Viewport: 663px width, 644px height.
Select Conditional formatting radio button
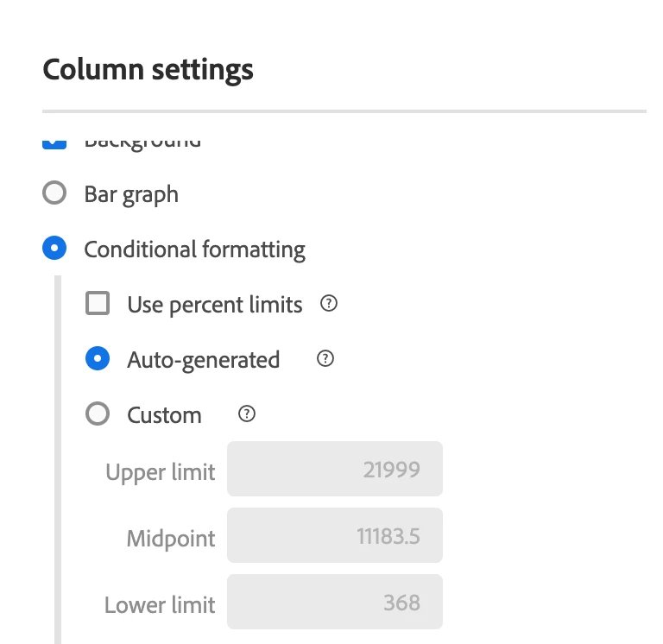click(x=54, y=249)
